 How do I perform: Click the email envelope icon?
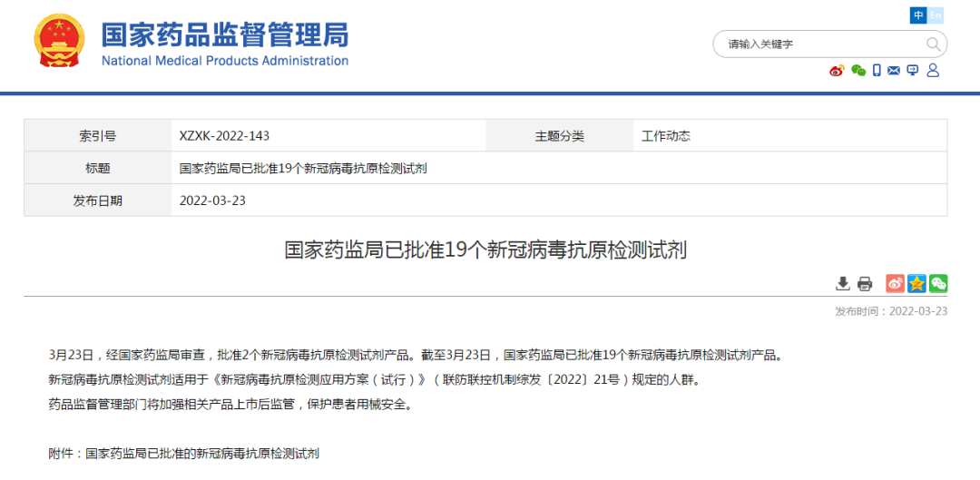[894, 71]
